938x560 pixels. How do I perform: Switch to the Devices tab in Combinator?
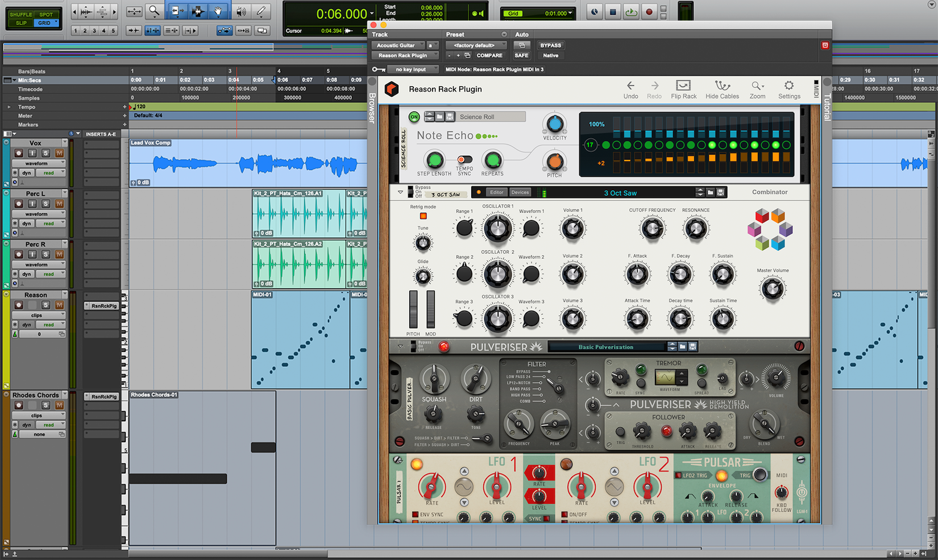pos(520,192)
